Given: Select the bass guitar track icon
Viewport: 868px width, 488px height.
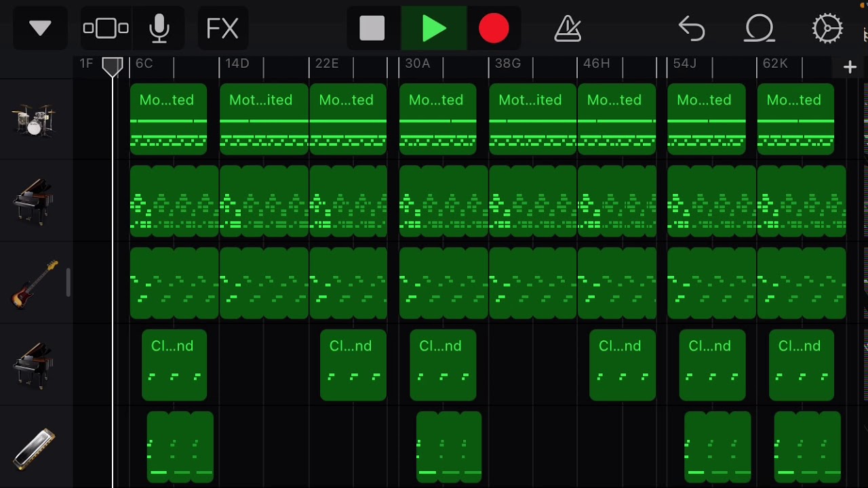Looking at the screenshot, I should 34,283.
